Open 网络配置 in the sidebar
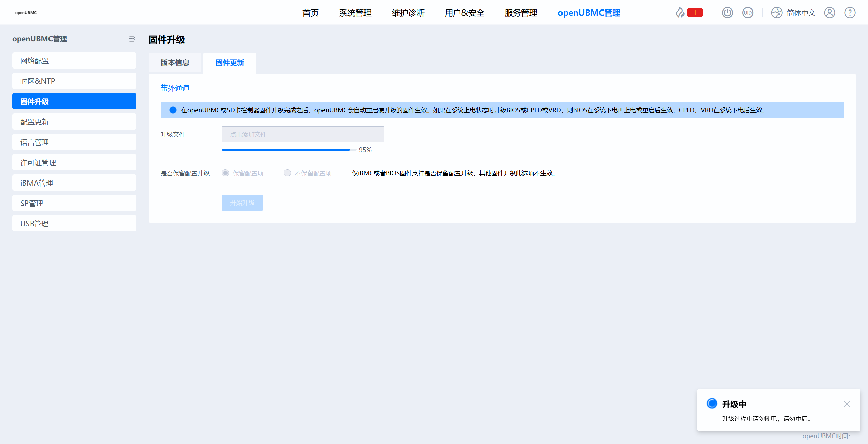Viewport: 868px width, 444px height. click(x=74, y=61)
